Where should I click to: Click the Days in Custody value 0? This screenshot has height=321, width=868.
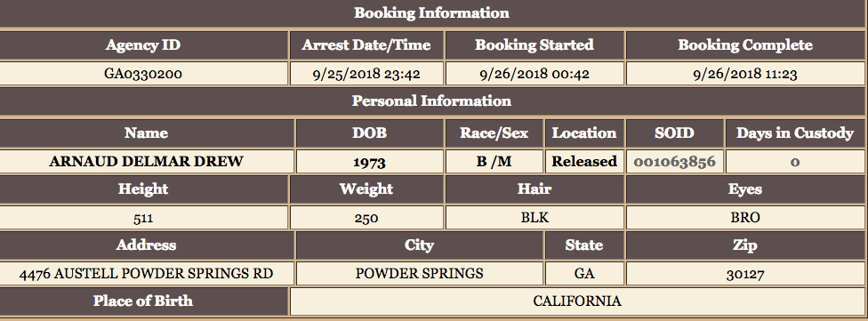click(795, 162)
